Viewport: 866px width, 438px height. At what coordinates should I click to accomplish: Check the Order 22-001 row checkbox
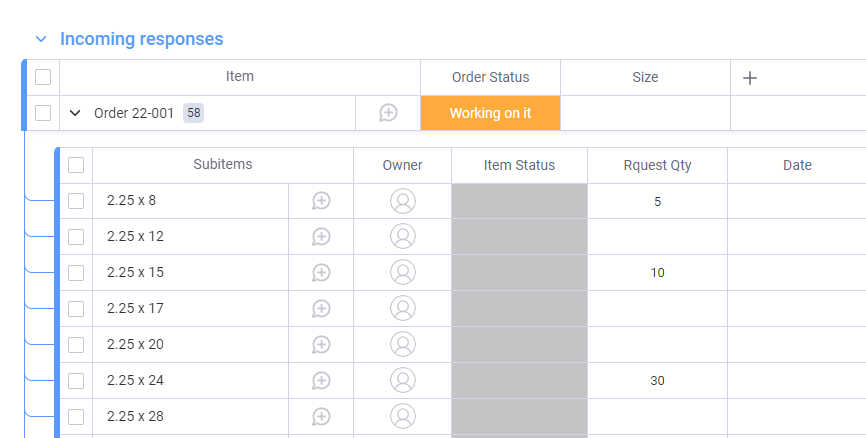[x=43, y=113]
